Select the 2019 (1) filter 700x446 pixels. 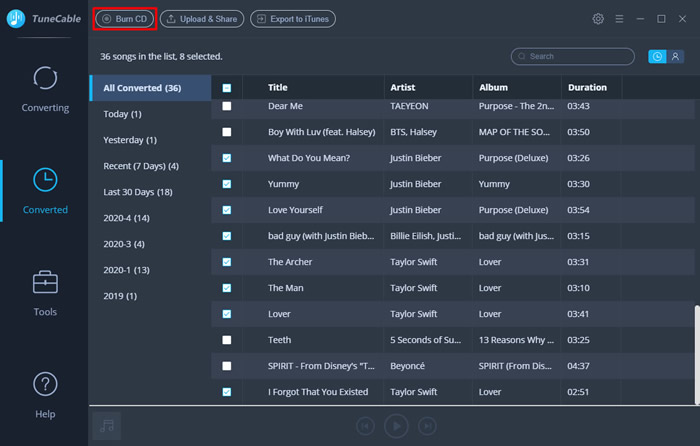pyautogui.click(x=120, y=296)
